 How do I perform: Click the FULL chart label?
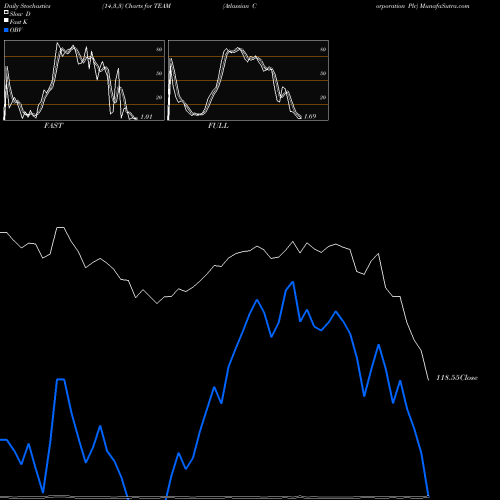[x=218, y=126]
